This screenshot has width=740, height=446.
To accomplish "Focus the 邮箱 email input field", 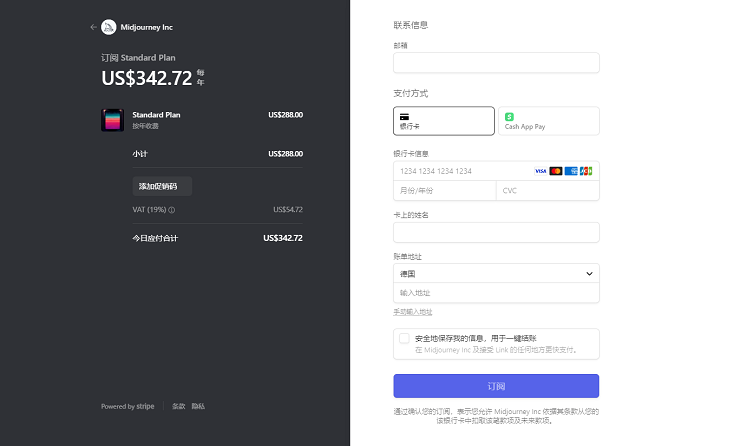I will pos(496,63).
